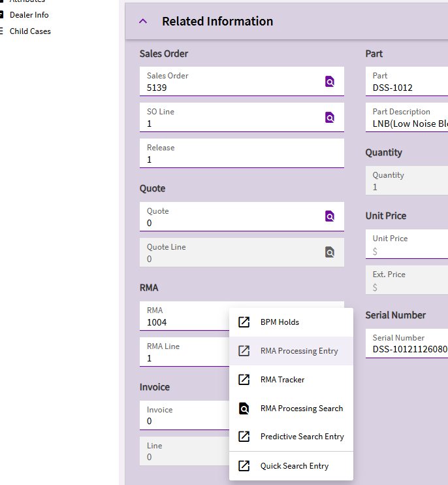The width and height of the screenshot is (448, 485).
Task: Select BPM Holds in the context menu
Action: [x=280, y=322]
